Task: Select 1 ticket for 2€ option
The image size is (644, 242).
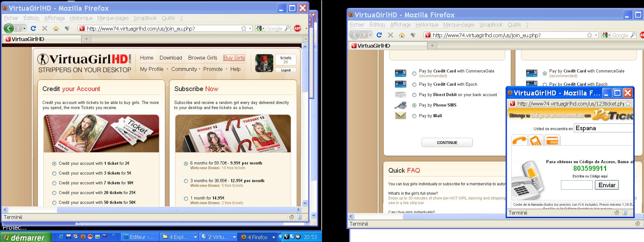Action: (x=54, y=164)
